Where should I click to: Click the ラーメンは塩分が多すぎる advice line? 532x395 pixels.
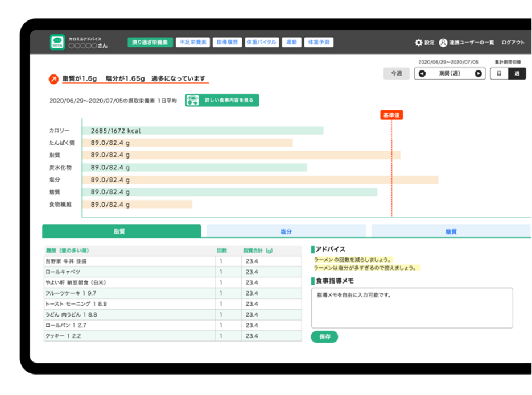pos(366,268)
